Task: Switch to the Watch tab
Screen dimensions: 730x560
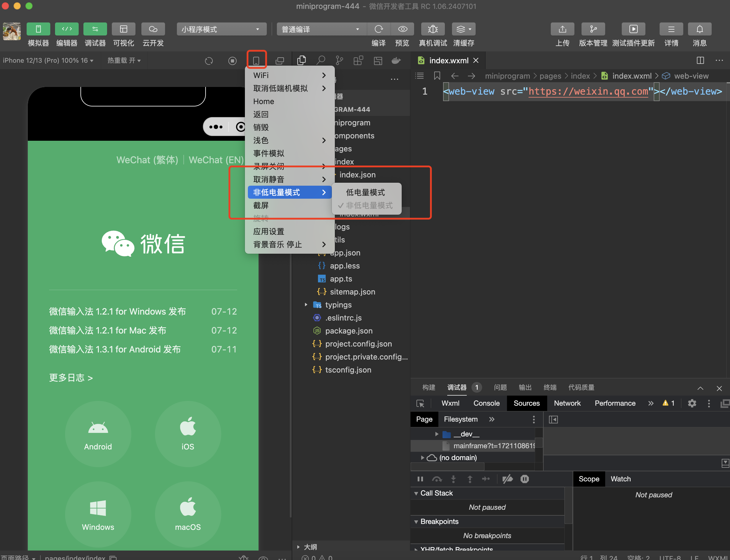Action: pos(621,479)
